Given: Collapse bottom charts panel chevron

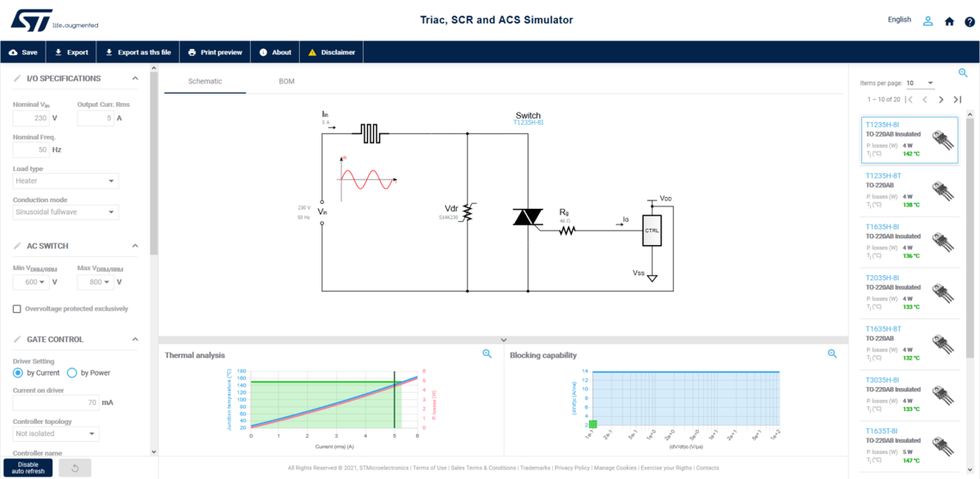Looking at the screenshot, I should [504, 340].
